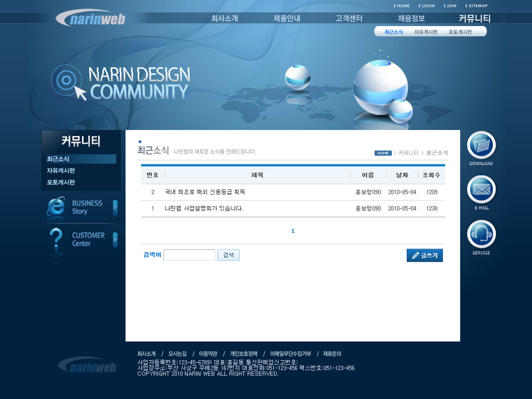The image size is (532, 399).
Task: Click the Internet Explorer Business Story icon
Action: (x=56, y=207)
